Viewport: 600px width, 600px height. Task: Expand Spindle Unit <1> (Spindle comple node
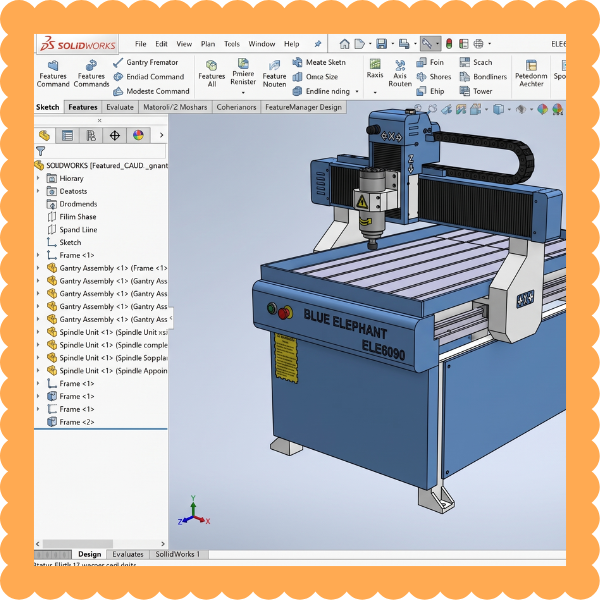pos(38,345)
